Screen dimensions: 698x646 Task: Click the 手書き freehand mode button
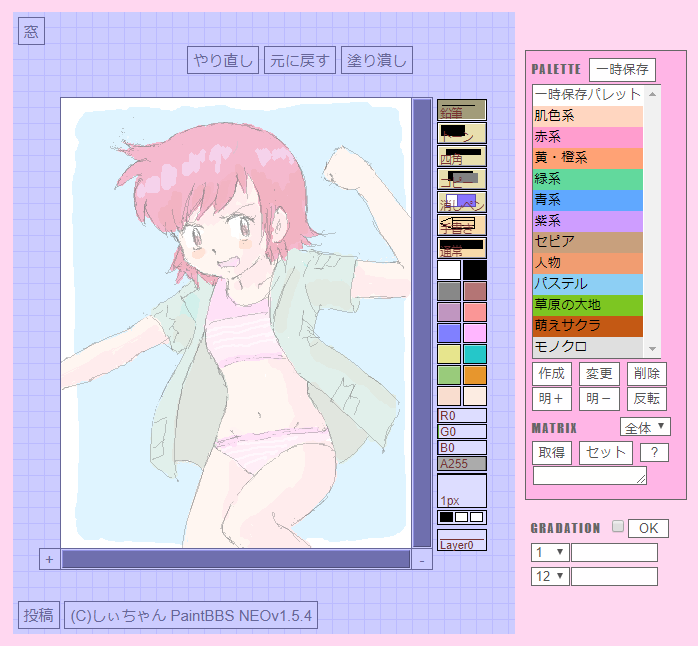coord(461,225)
